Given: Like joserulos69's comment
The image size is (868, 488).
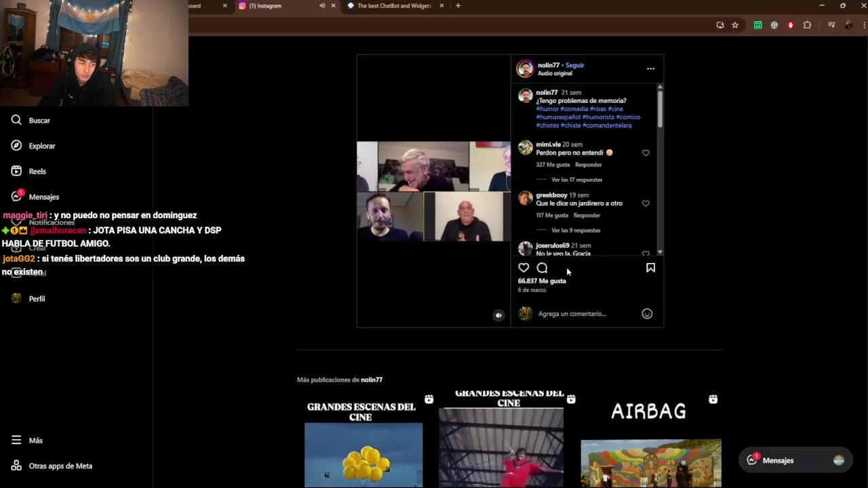Looking at the screenshot, I should tap(646, 253).
